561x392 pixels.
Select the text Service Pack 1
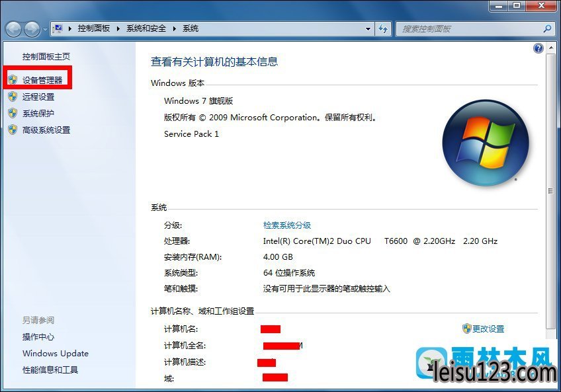[191, 134]
